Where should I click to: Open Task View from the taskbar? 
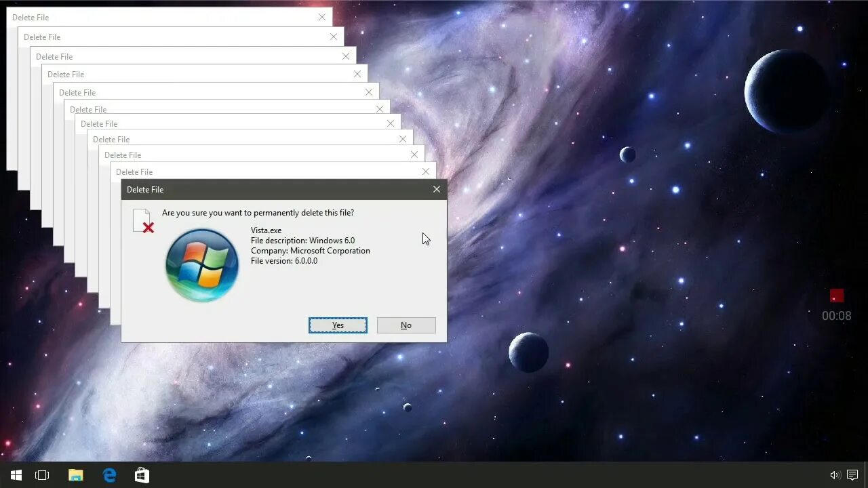42,475
